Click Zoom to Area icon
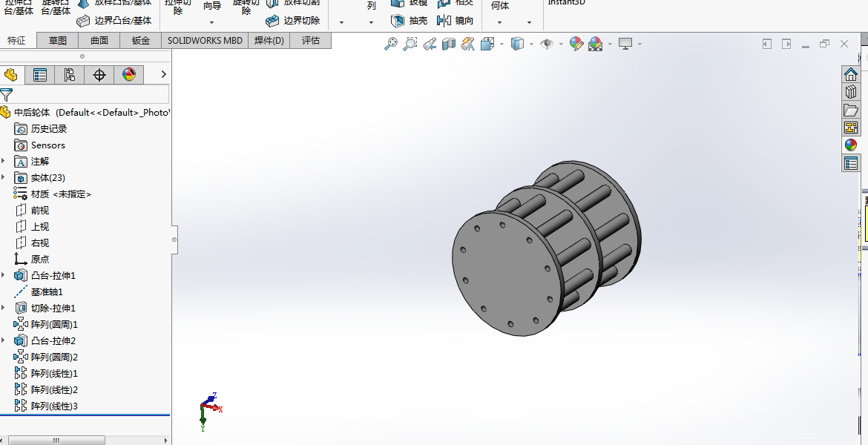 [410, 44]
